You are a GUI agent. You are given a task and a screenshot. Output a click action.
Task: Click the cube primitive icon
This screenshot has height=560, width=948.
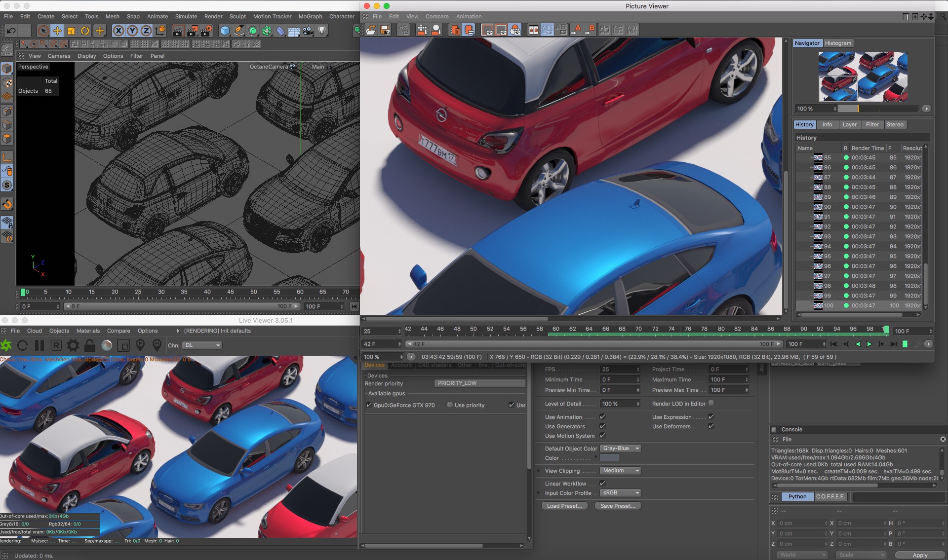(225, 31)
